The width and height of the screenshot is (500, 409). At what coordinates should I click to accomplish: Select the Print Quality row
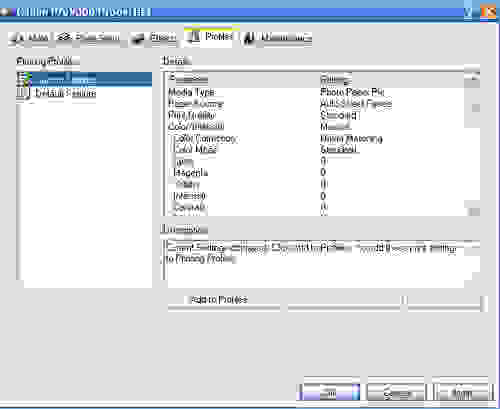coord(315,116)
